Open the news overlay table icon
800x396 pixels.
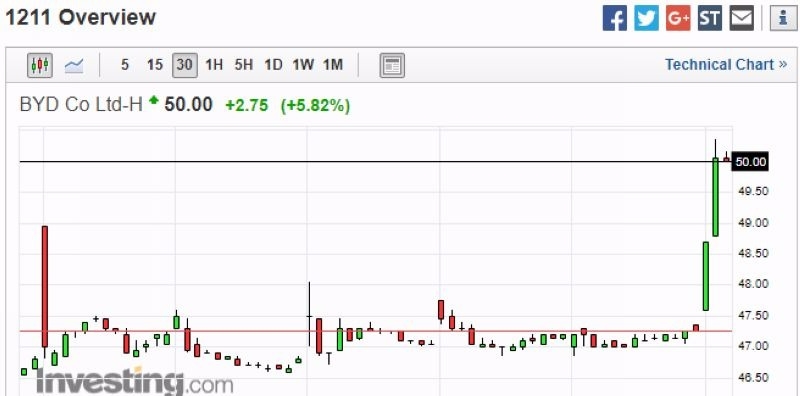pos(392,65)
